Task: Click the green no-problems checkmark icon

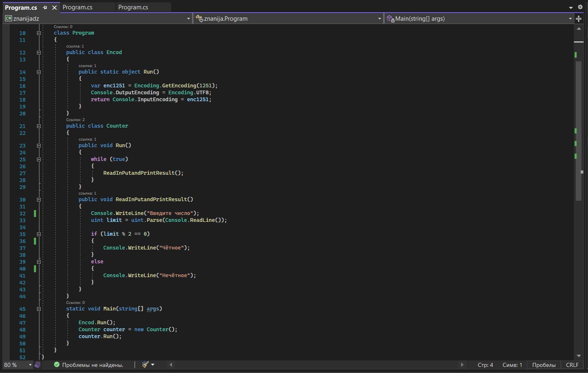Action: point(57,365)
